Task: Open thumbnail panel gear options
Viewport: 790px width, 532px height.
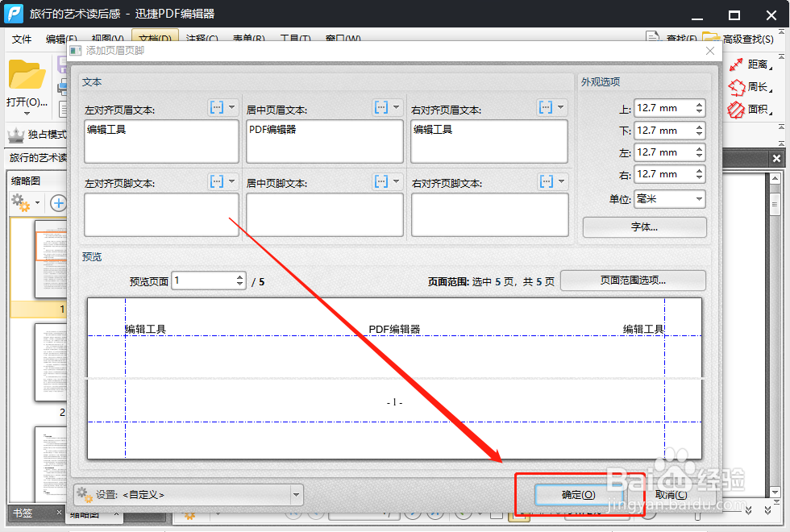Action: pos(23,203)
